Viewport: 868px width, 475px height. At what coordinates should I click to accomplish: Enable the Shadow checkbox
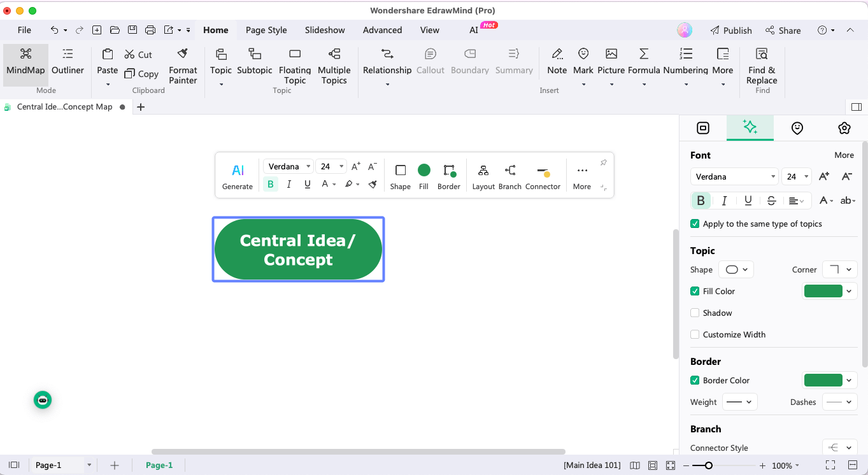pos(695,313)
